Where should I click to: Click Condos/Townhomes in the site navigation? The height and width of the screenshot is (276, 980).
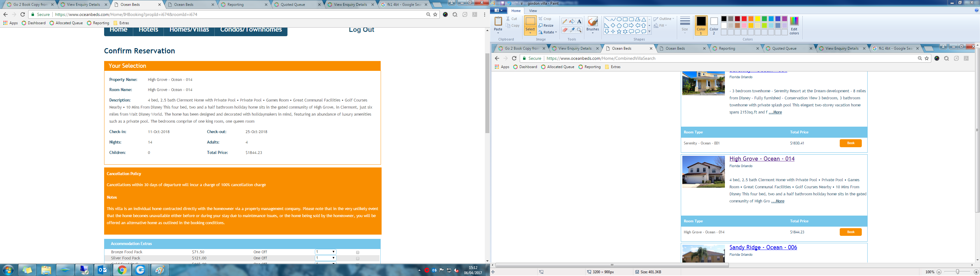pos(251,30)
